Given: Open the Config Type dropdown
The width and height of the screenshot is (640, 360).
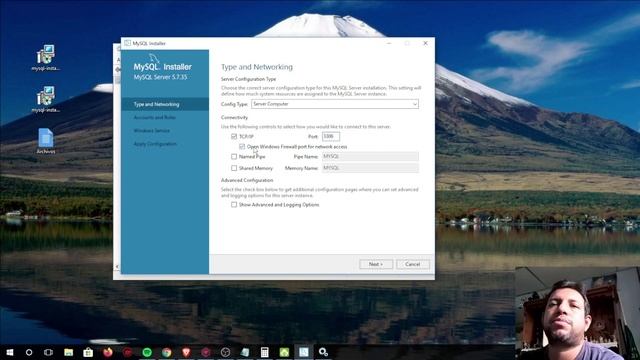Looking at the screenshot, I should pyautogui.click(x=335, y=104).
